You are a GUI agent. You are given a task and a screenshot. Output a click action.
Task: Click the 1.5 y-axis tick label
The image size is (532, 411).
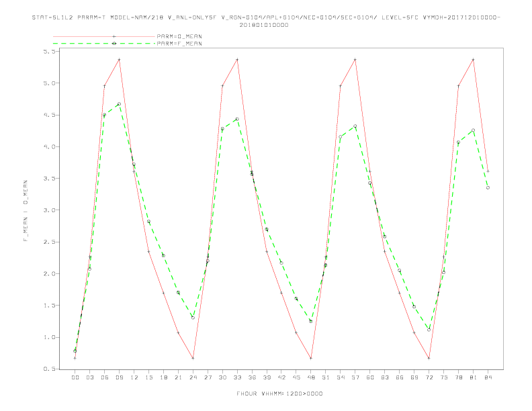49,306
